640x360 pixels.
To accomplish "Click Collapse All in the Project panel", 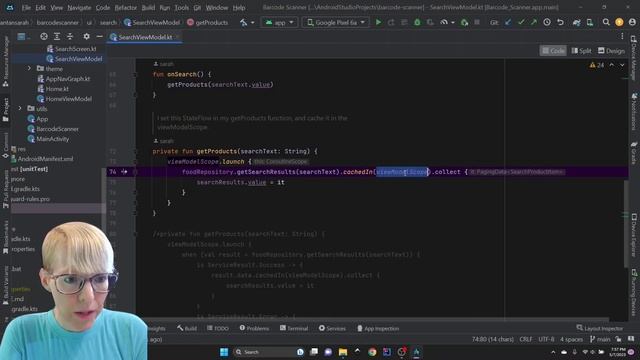I will 70,37.
